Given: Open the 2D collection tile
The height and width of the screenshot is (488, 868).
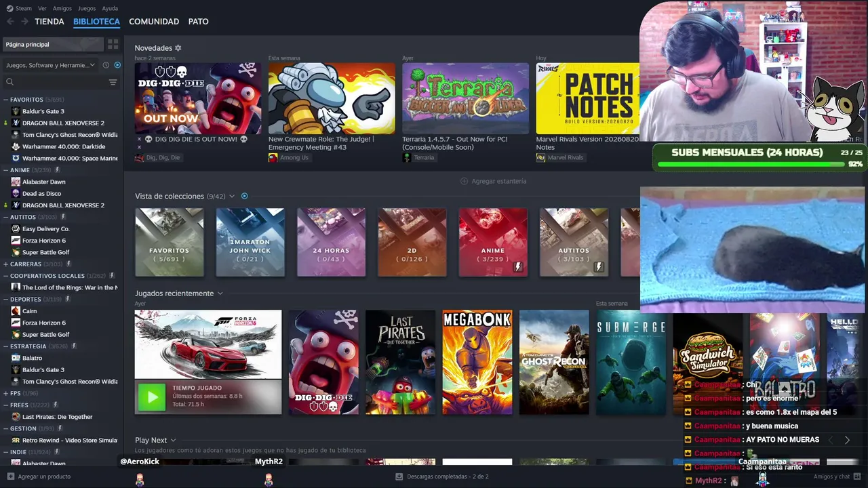Looking at the screenshot, I should click(x=412, y=242).
